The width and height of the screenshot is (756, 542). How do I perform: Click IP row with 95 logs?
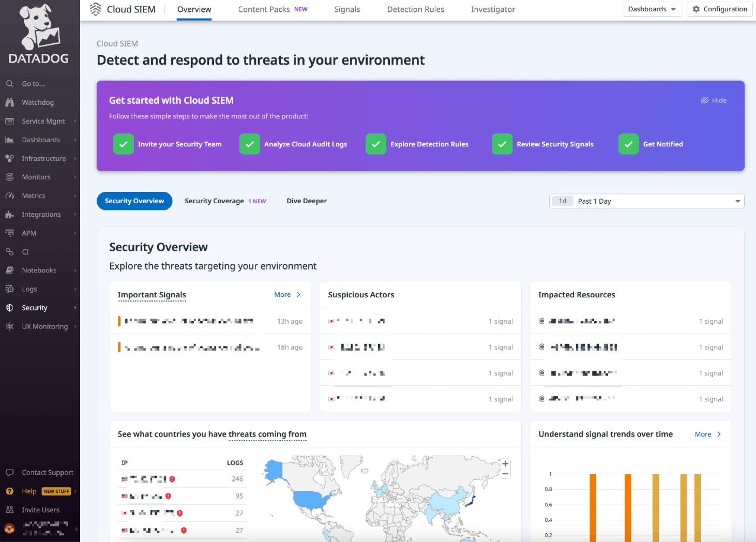coord(182,496)
